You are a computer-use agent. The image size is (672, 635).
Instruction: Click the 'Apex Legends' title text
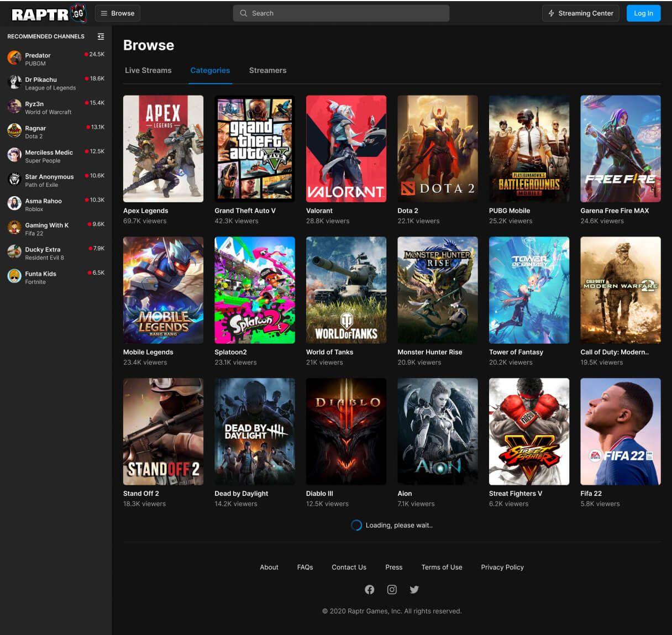pyautogui.click(x=146, y=211)
